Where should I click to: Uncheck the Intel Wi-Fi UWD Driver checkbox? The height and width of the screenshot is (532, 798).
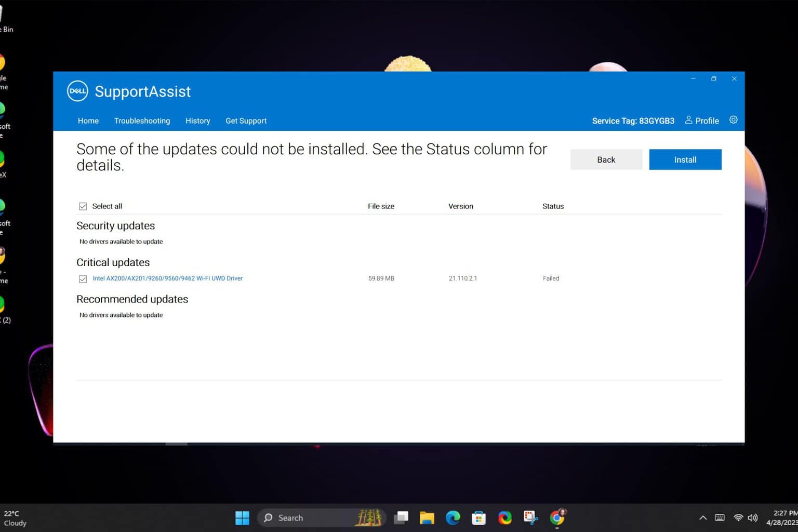(83, 279)
